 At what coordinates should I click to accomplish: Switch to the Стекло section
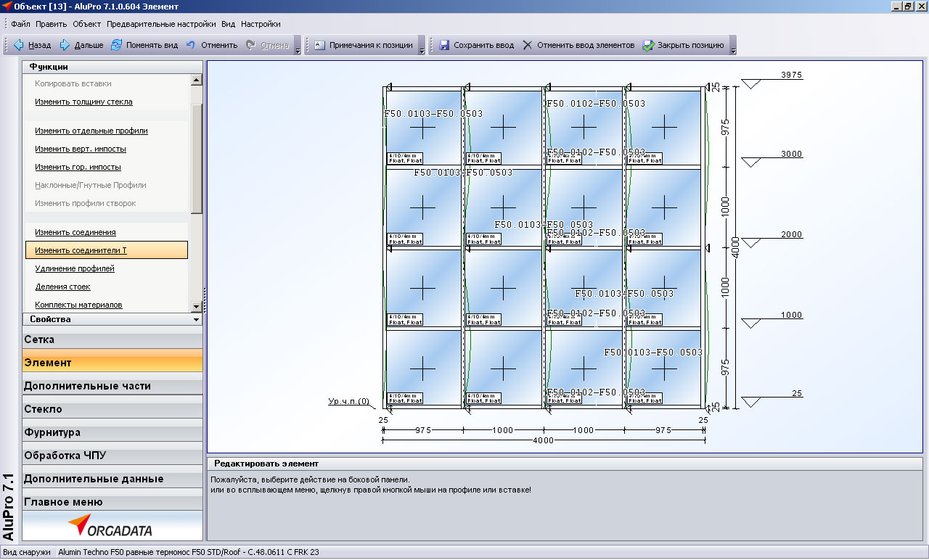(43, 409)
